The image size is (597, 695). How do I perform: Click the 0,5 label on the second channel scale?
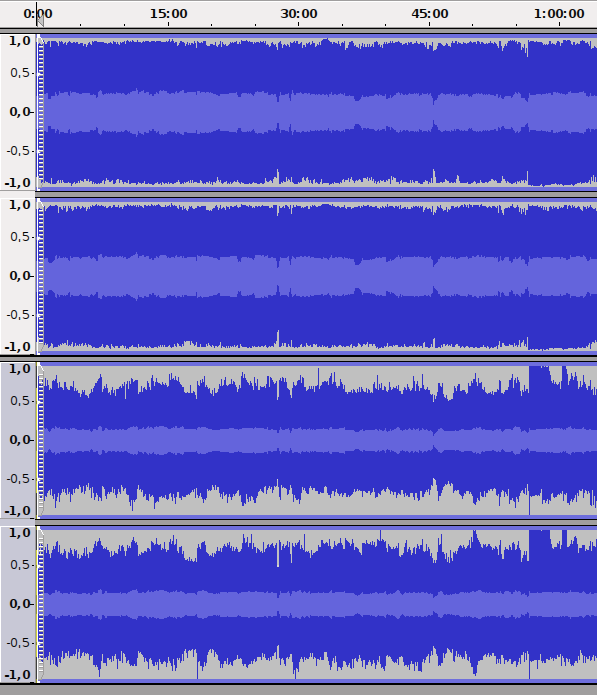click(x=20, y=237)
